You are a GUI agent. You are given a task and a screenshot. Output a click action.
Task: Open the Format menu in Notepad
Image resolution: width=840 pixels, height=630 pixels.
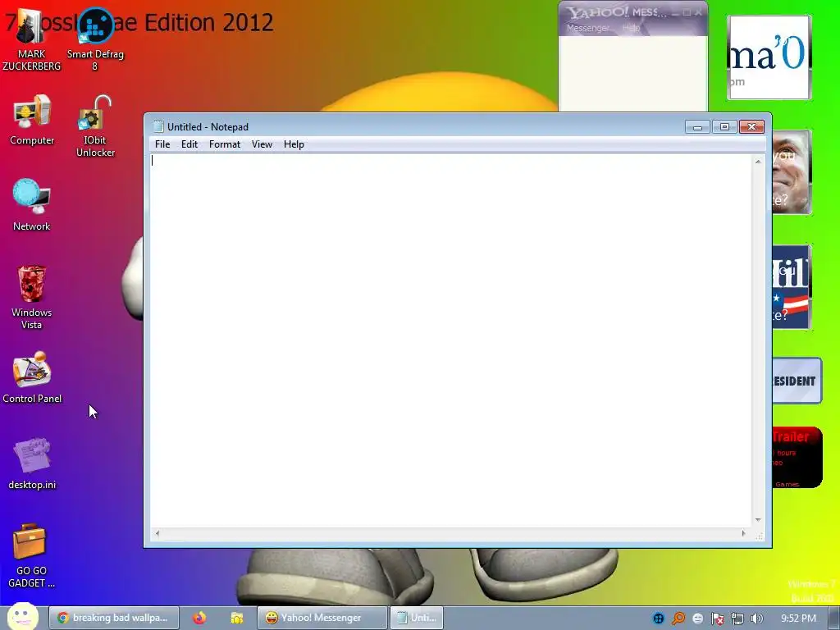pos(225,144)
